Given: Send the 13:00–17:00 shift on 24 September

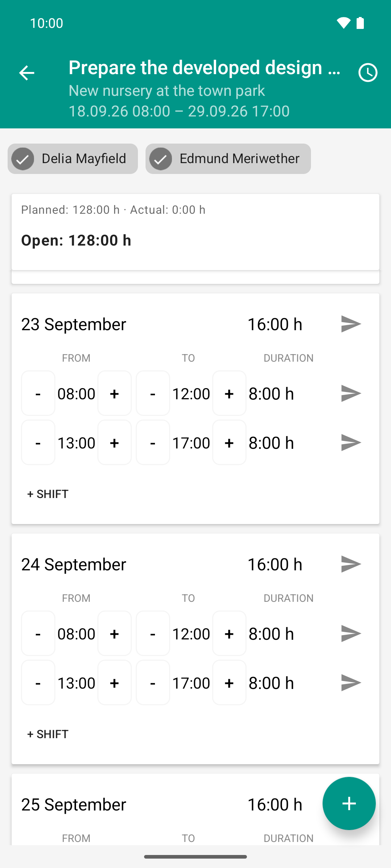Looking at the screenshot, I should pos(351,682).
